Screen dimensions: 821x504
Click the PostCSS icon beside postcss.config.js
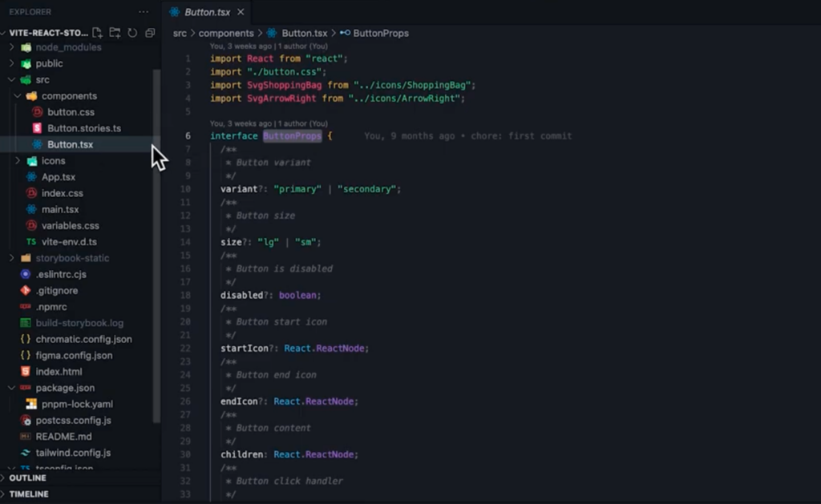[x=25, y=420]
